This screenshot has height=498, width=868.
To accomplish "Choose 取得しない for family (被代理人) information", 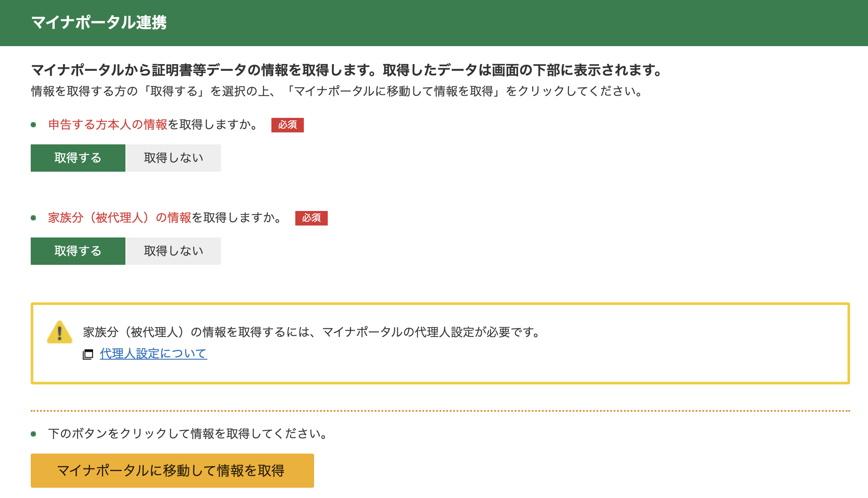I will point(174,251).
